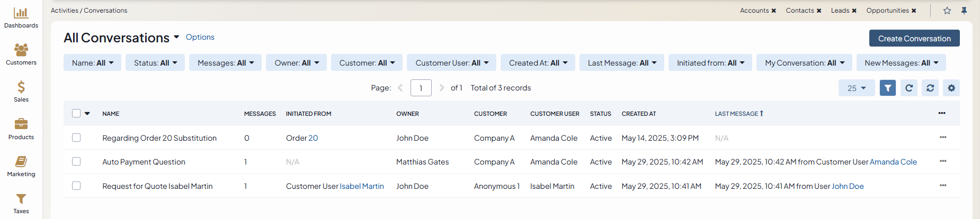Select the Regarding Order 20 Substitution checkbox
The height and width of the screenshot is (219, 980).
[x=76, y=138]
